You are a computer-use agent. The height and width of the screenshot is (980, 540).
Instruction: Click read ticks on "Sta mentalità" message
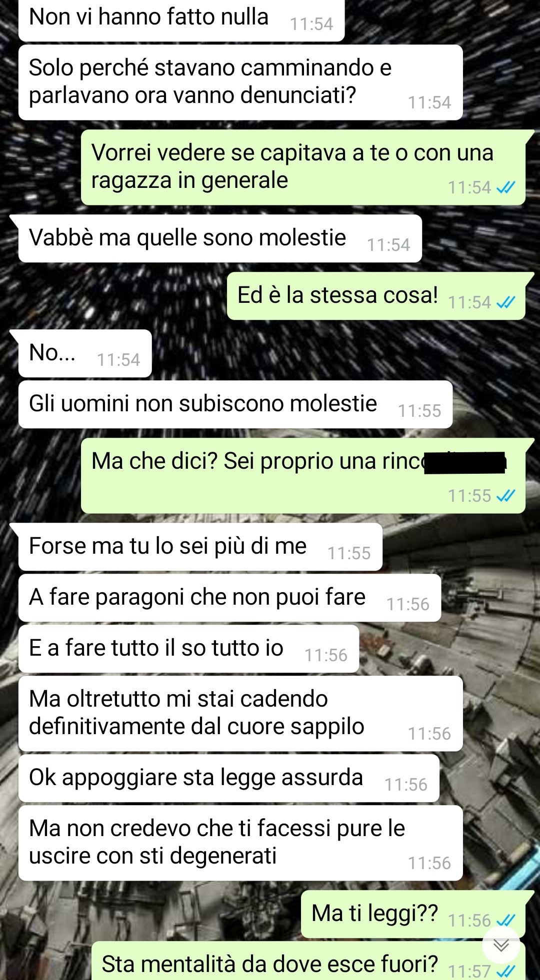(506, 971)
